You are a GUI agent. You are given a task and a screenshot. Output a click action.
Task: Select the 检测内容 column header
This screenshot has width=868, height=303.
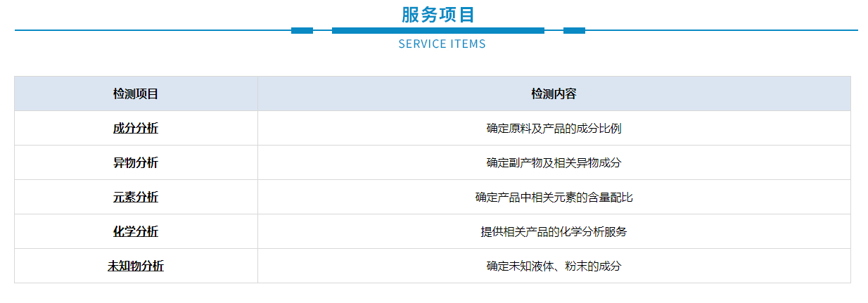[554, 94]
